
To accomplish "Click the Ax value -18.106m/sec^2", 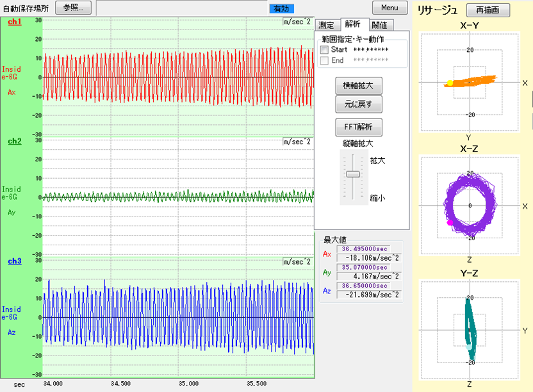I will click(x=368, y=258).
